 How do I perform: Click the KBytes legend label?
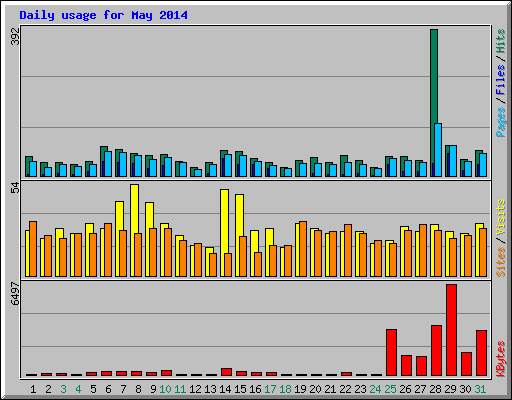pos(501,359)
